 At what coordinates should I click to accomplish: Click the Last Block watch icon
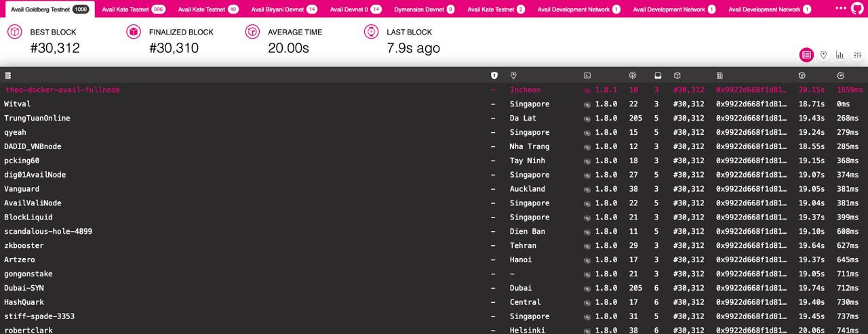pos(371,32)
